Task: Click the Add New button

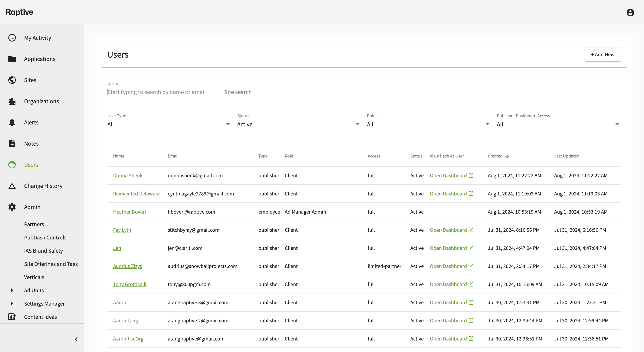Action: point(603,54)
